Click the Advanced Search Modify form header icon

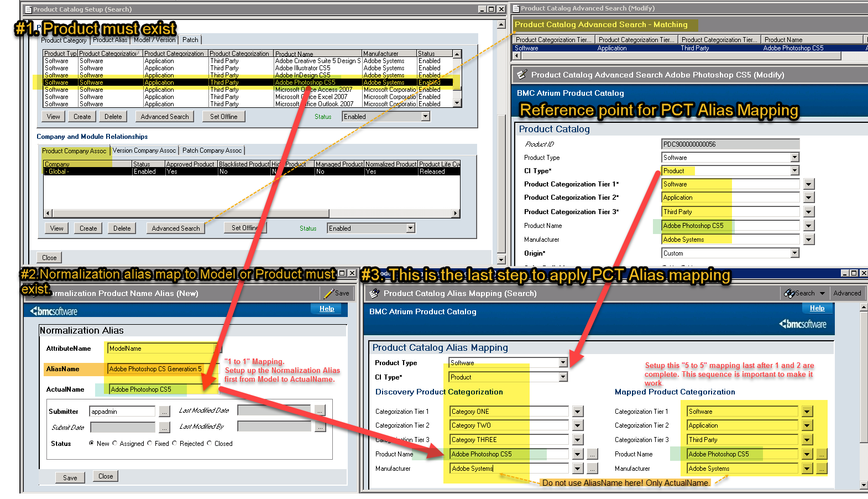pos(521,75)
